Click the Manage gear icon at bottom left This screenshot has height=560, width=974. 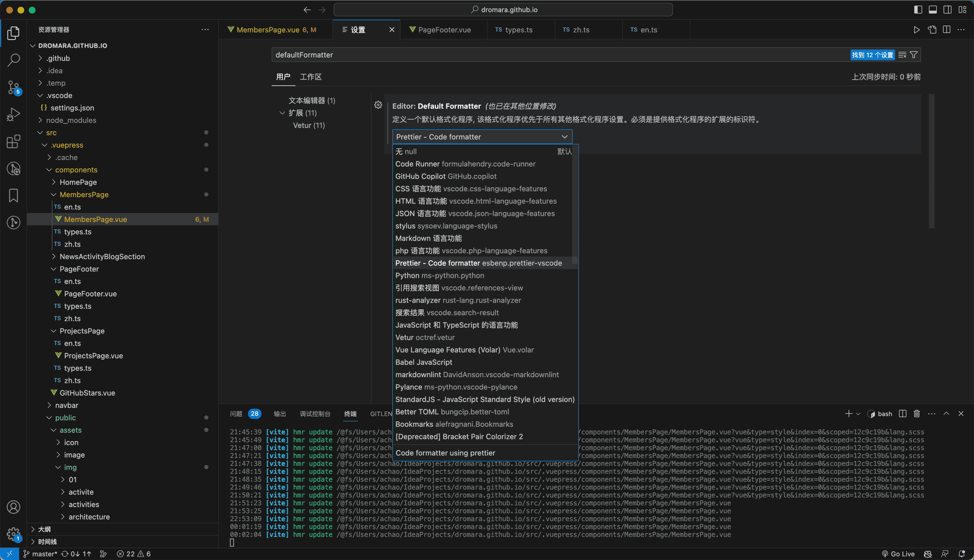pyautogui.click(x=13, y=533)
